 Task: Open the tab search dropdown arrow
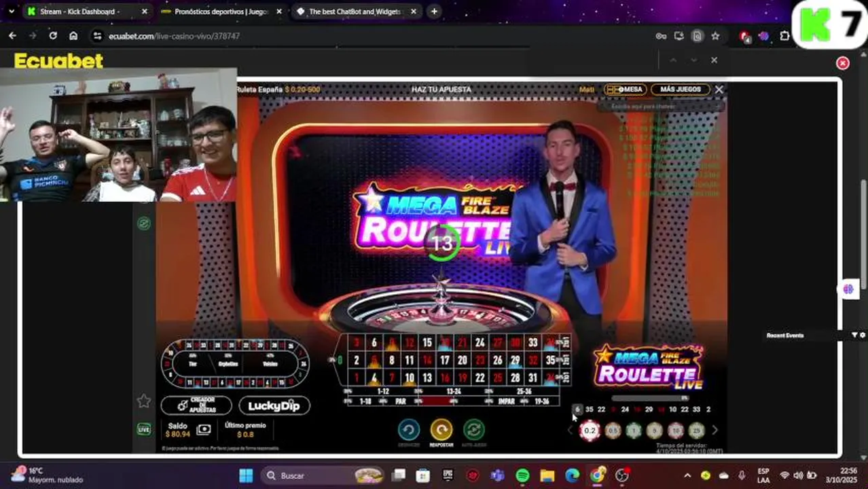point(11,12)
